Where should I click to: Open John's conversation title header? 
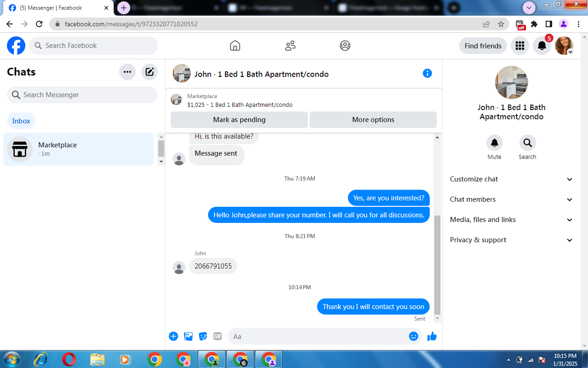[261, 74]
